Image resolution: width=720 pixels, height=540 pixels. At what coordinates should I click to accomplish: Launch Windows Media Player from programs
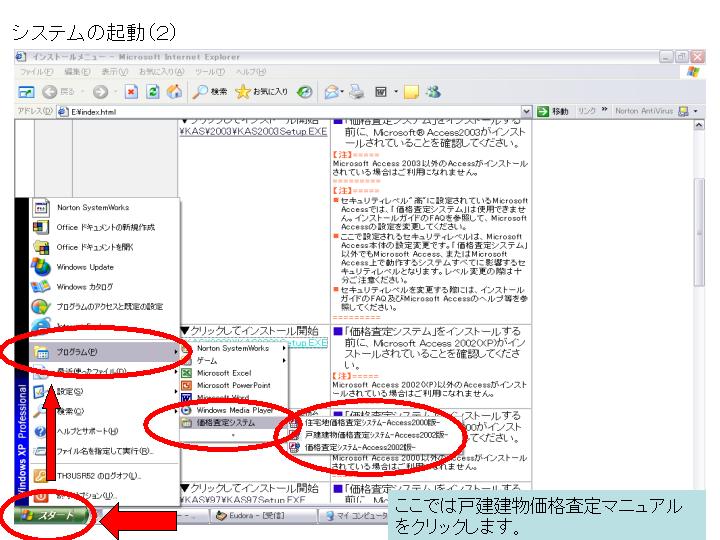click(234, 410)
